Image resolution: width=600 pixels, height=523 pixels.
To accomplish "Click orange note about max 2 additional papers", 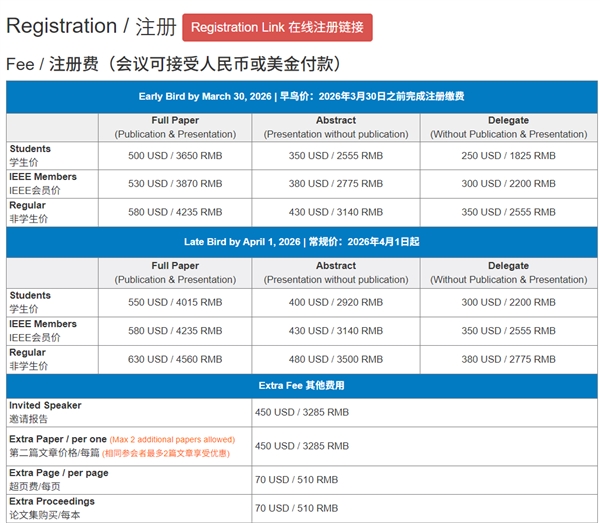I will [171, 440].
